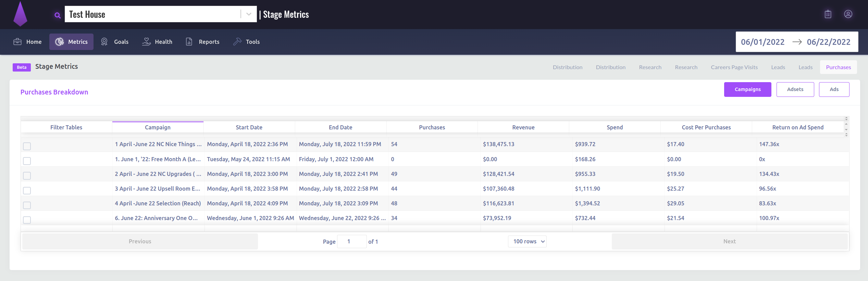Tick the Anniversary One campaign checkbox
The image size is (868, 281).
coord(27,220)
